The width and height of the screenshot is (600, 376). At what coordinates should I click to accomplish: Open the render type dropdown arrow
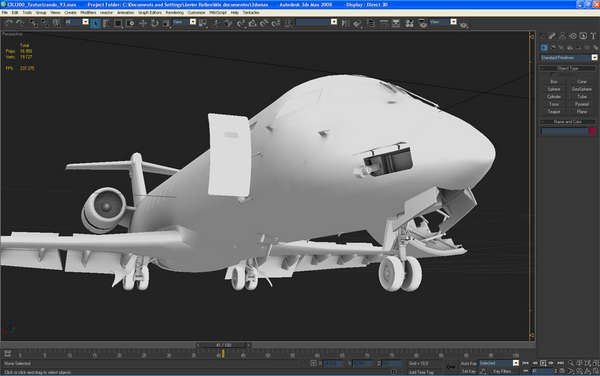point(453,22)
